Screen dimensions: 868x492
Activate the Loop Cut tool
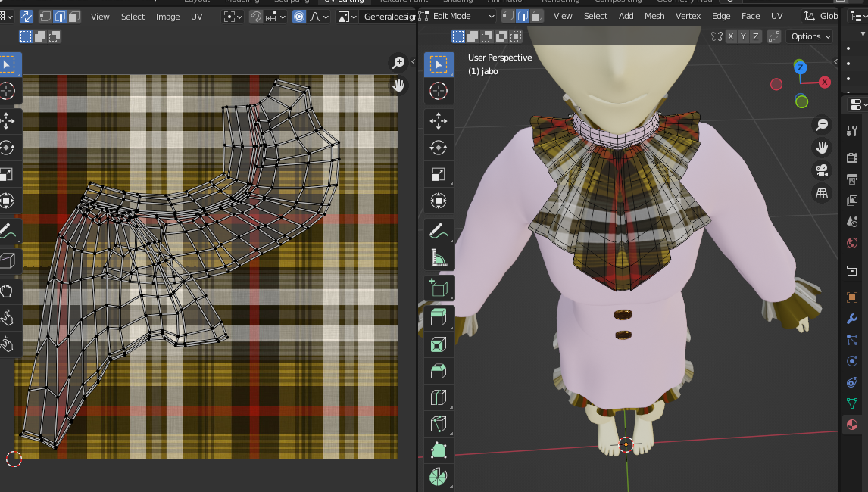coord(439,397)
